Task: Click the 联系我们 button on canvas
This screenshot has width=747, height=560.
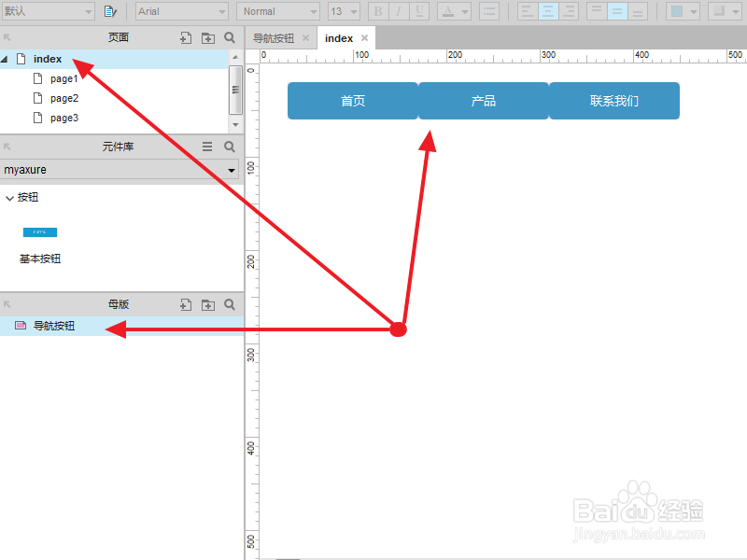Action: click(x=614, y=101)
